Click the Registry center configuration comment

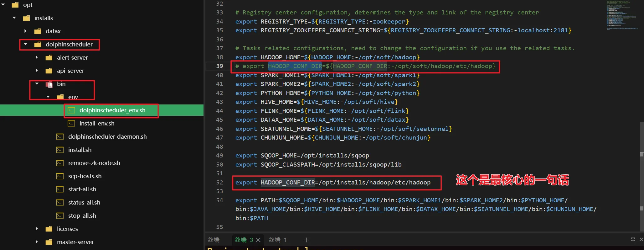click(387, 13)
